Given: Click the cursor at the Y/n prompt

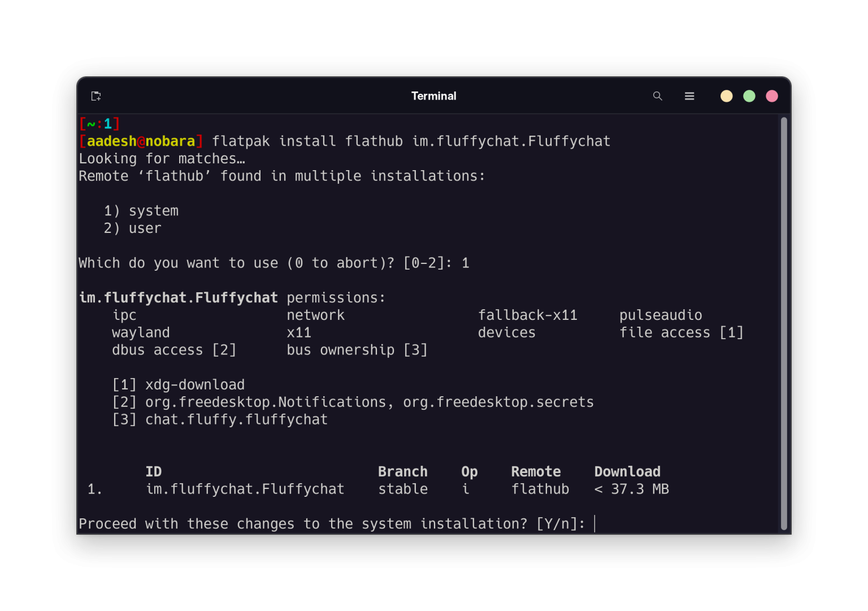Looking at the screenshot, I should coord(595,523).
